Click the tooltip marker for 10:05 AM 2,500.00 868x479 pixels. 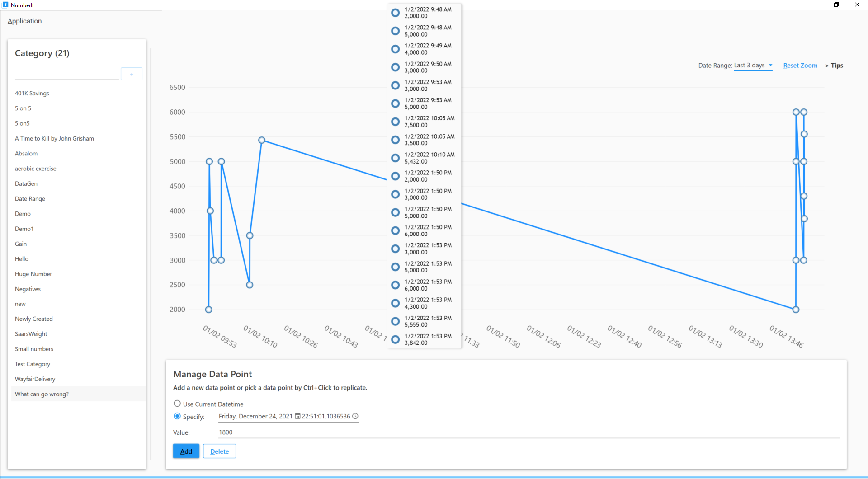click(395, 122)
